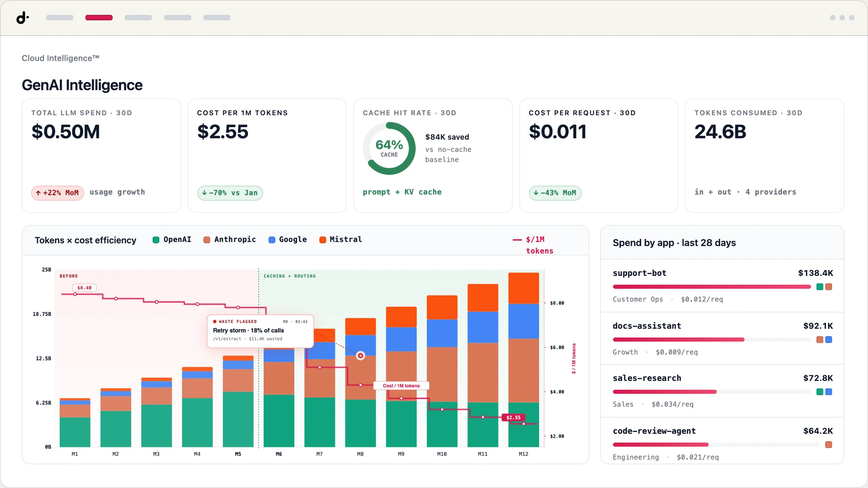Click the $/1M tokens legend line

[517, 240]
